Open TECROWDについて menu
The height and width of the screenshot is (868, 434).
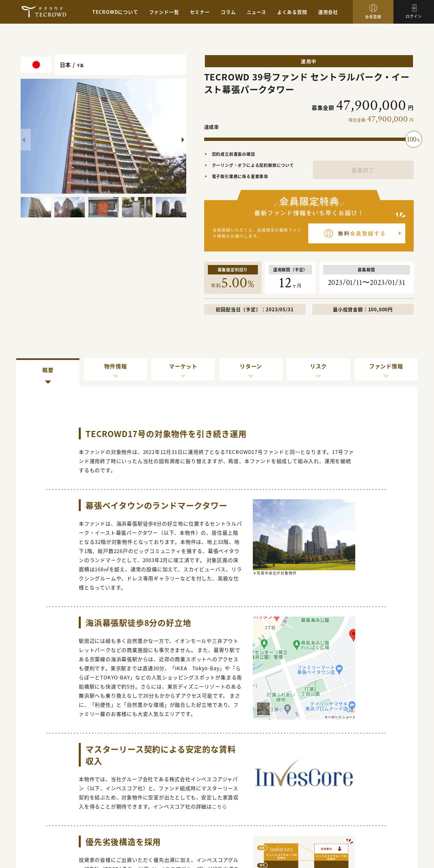pos(115,12)
